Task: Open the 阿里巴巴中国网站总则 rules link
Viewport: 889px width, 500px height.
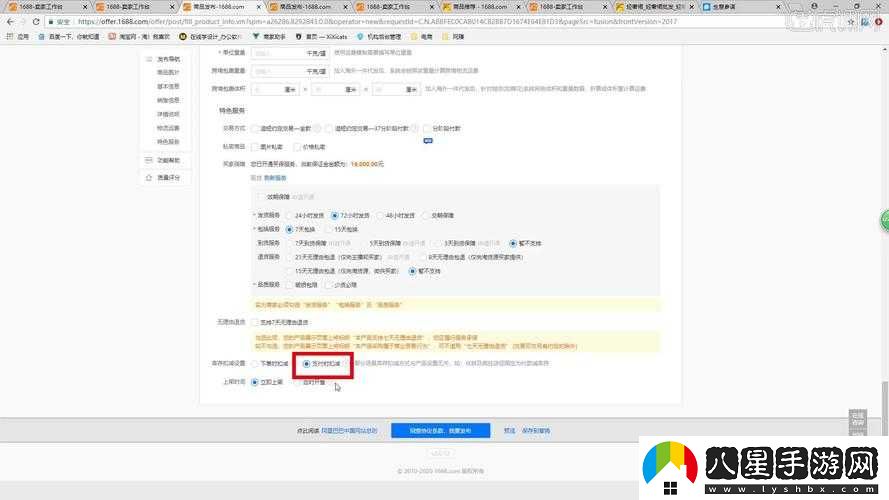Action: point(349,430)
